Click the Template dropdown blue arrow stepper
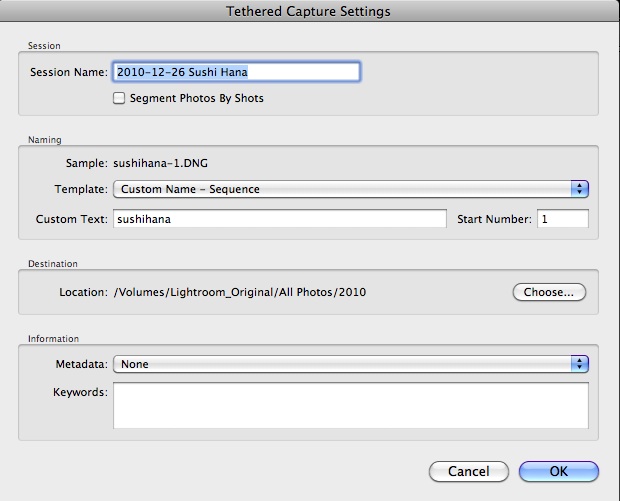 (579, 189)
